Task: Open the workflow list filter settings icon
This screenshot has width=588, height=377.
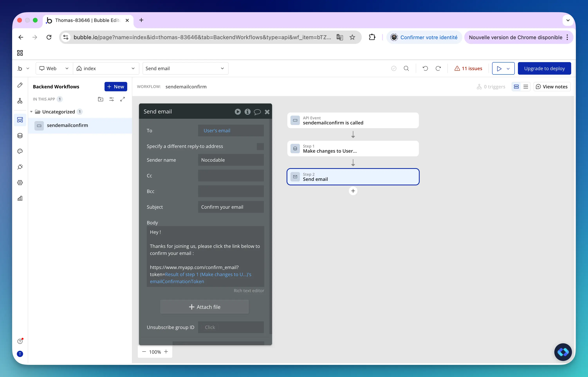Action: (x=112, y=99)
